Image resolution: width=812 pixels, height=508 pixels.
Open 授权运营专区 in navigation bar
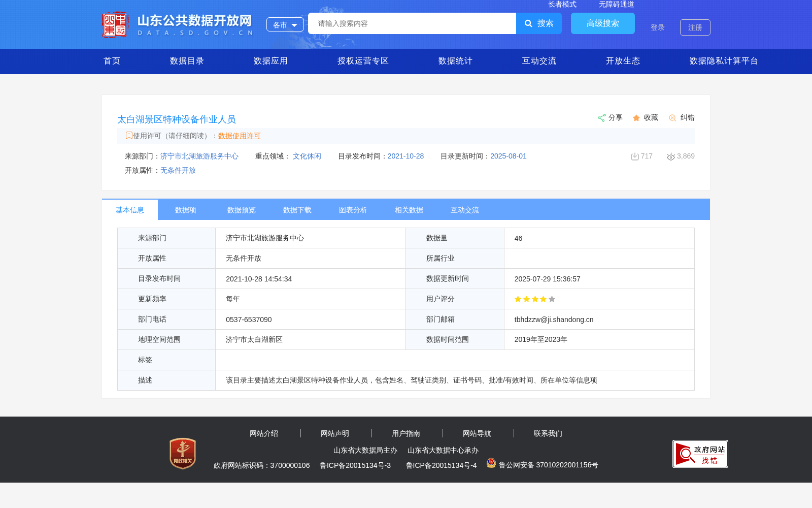click(x=363, y=61)
